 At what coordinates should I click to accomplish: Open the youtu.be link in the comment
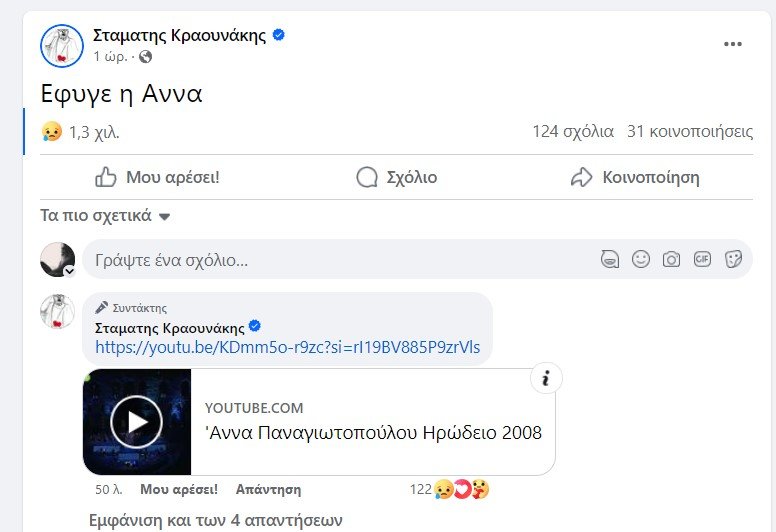[287, 348]
